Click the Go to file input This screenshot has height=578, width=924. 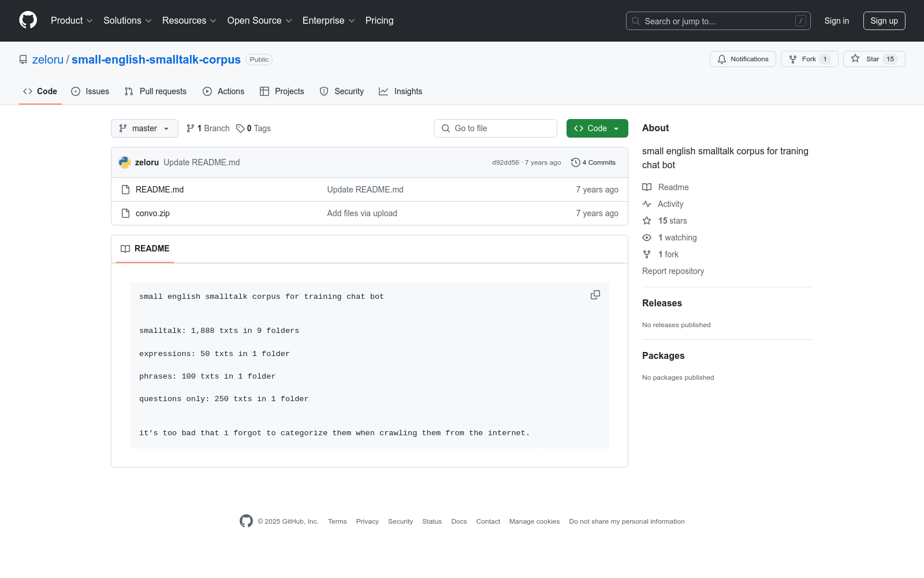(x=495, y=128)
